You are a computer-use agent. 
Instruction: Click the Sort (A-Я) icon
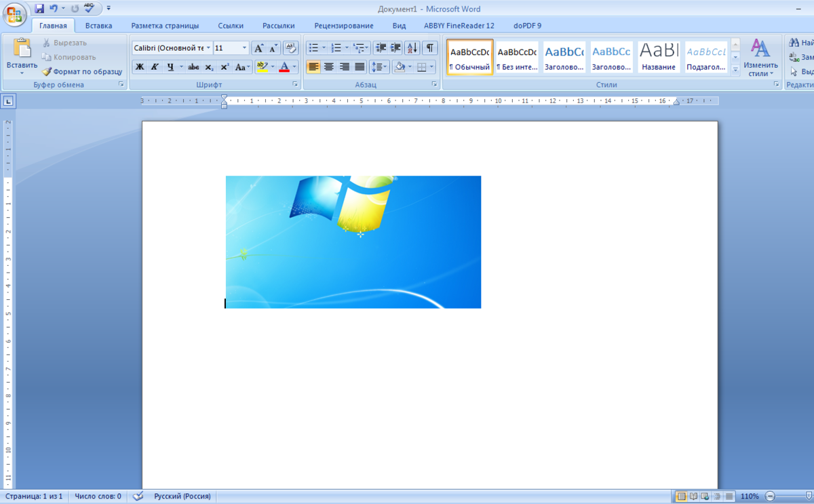(x=412, y=48)
